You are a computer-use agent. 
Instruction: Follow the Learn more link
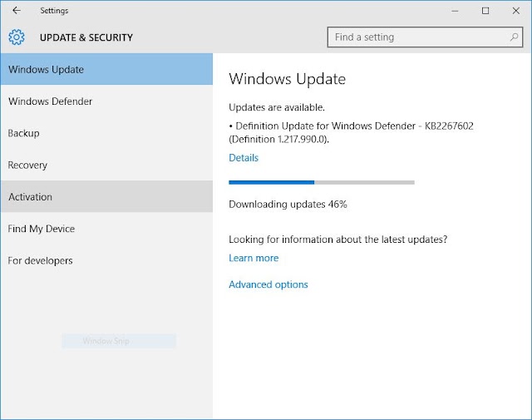tap(254, 258)
